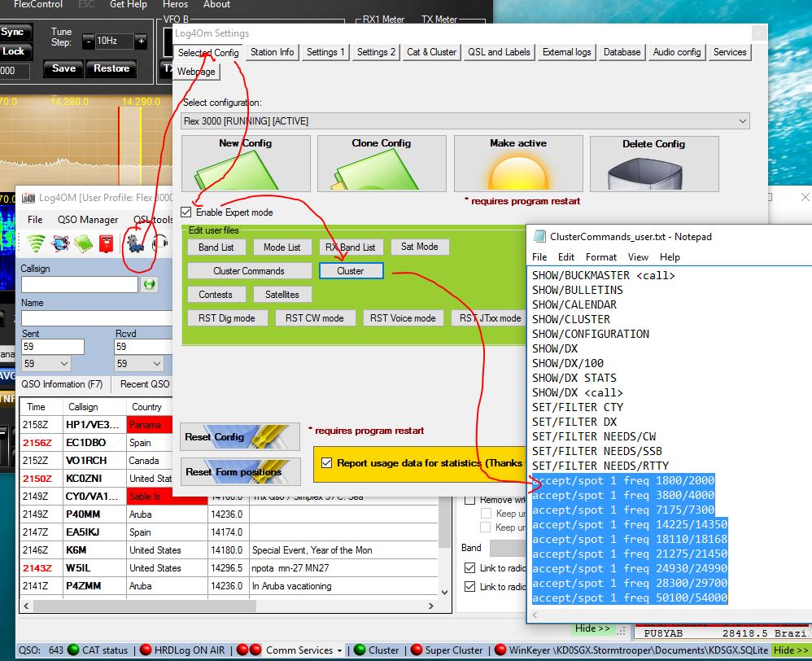Select the W5IL row in QSO list
The height and width of the screenshot is (661, 812).
pyautogui.click(x=229, y=567)
